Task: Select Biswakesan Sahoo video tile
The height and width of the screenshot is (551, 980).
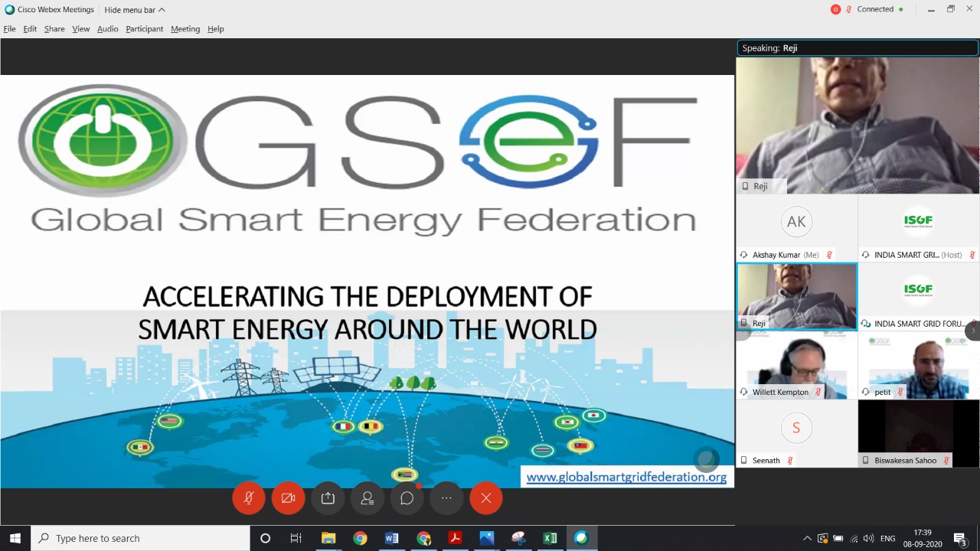Action: 919,433
